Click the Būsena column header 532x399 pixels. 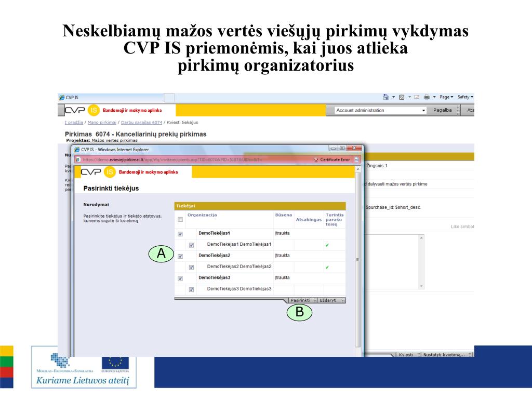pos(283,215)
